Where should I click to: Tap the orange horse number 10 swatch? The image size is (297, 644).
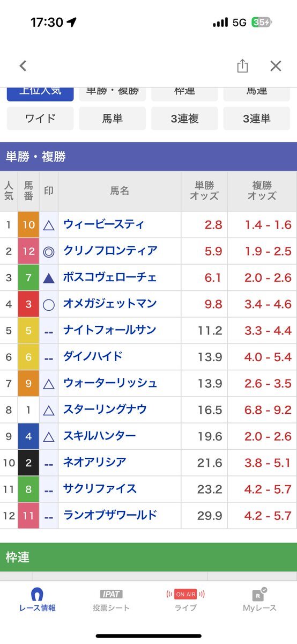point(28,225)
